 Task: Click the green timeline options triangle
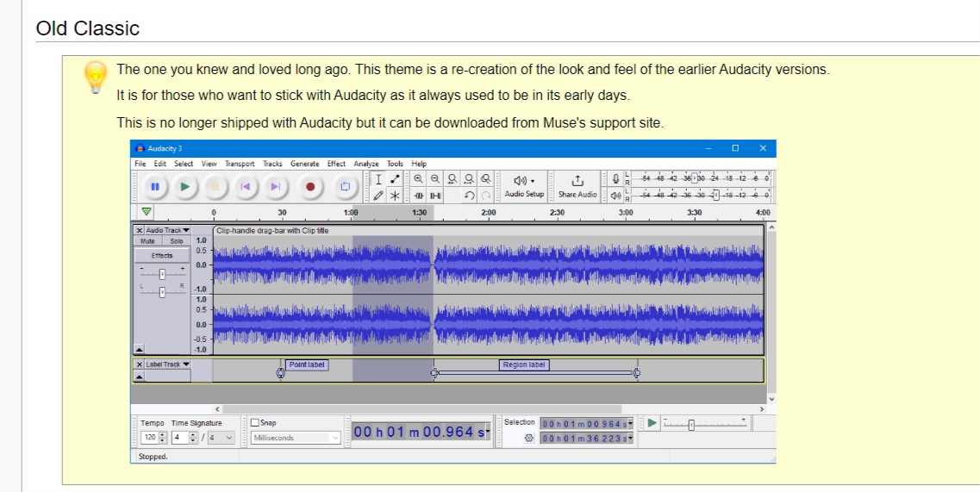coord(147,212)
